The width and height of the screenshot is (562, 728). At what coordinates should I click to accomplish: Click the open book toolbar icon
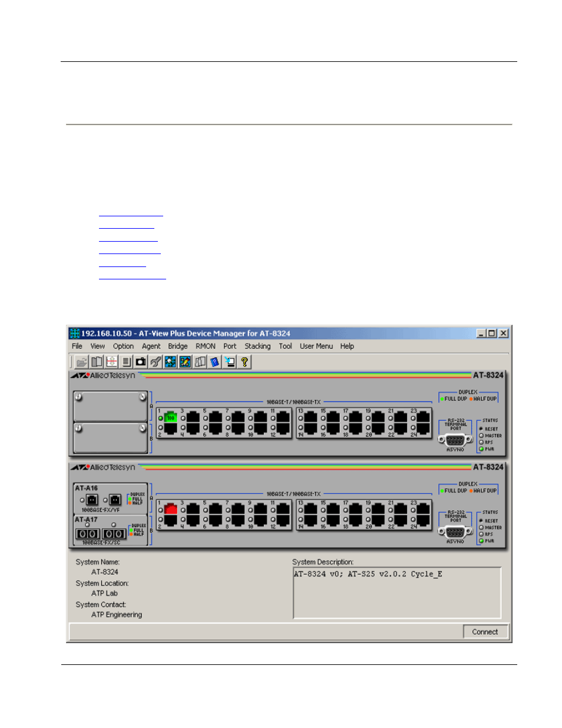point(97,362)
